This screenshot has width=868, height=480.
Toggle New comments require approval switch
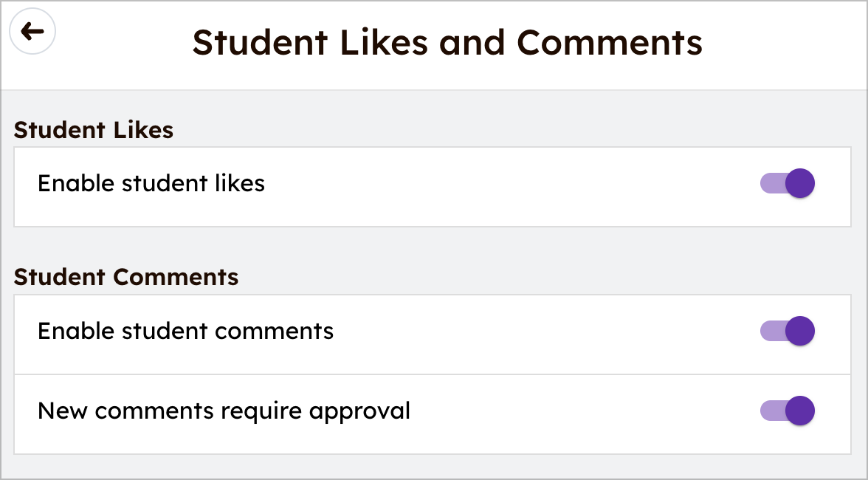(787, 411)
